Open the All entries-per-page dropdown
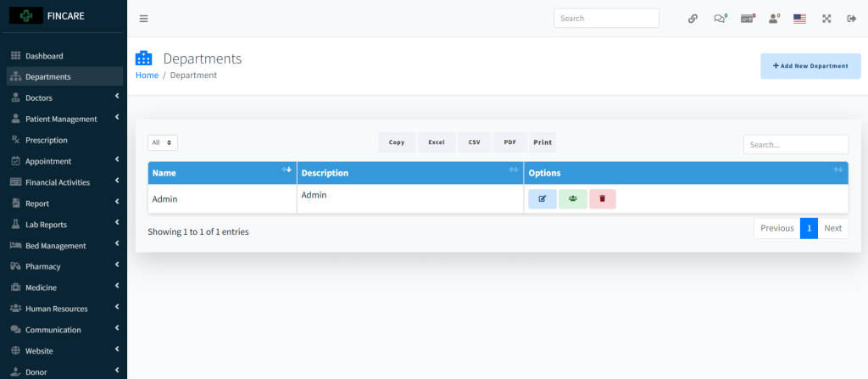This screenshot has height=379, width=868. click(163, 142)
